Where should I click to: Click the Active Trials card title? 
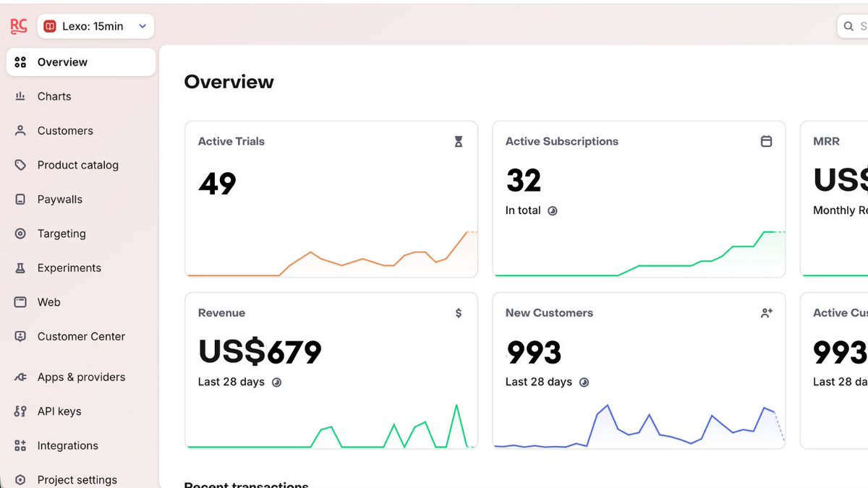(x=231, y=142)
